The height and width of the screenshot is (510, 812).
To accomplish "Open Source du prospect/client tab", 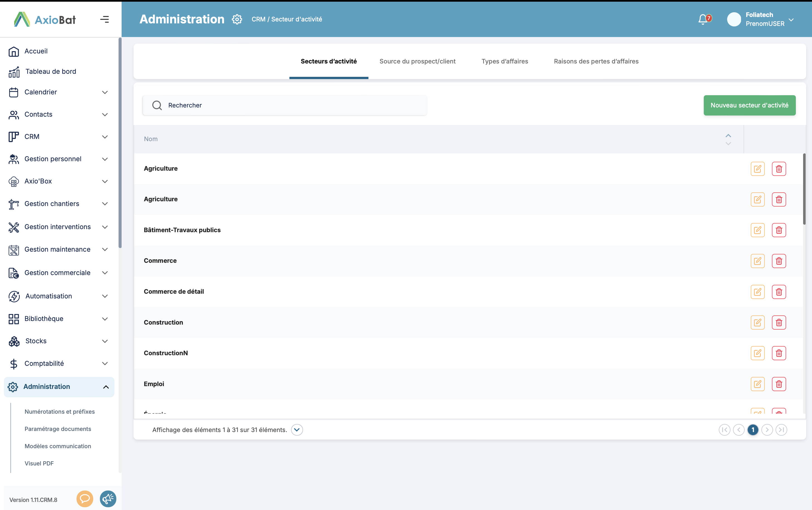I will [417, 62].
